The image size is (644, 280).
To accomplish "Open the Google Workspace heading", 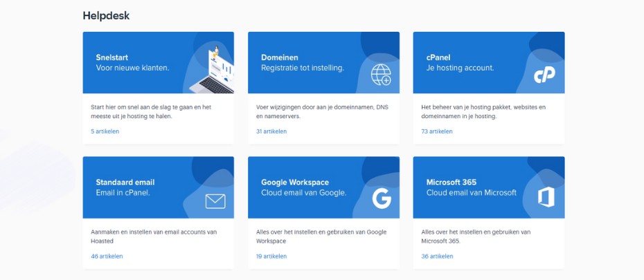I will pos(295,183).
